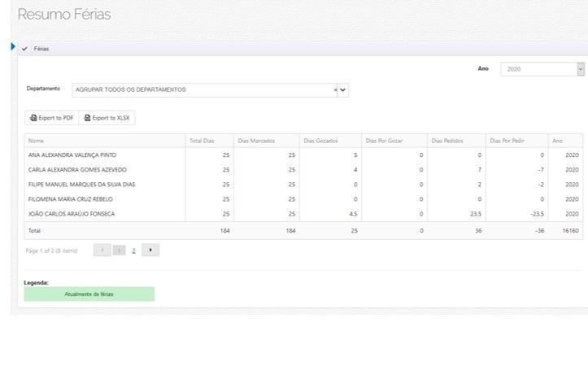The image size is (588, 379).
Task: Click Dias Pedidos value 23.5 for João
Action: click(476, 214)
